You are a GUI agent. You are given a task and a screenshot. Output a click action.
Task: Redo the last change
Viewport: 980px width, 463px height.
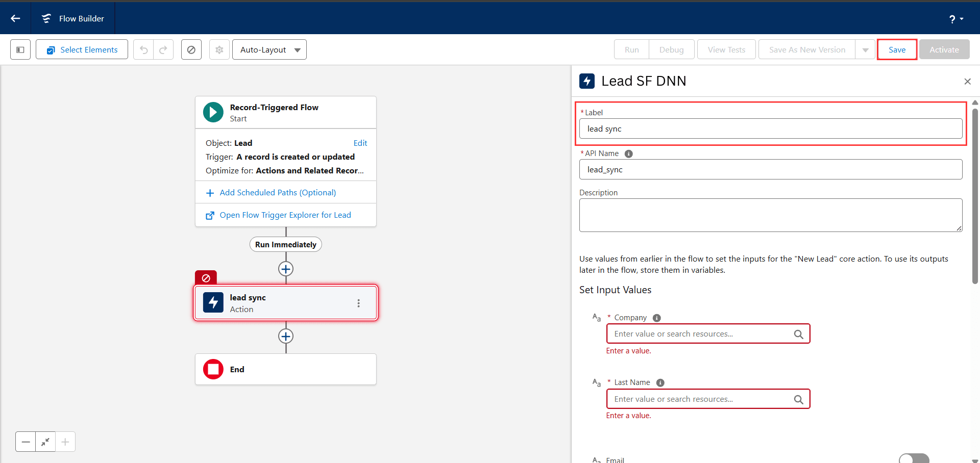[x=163, y=49]
